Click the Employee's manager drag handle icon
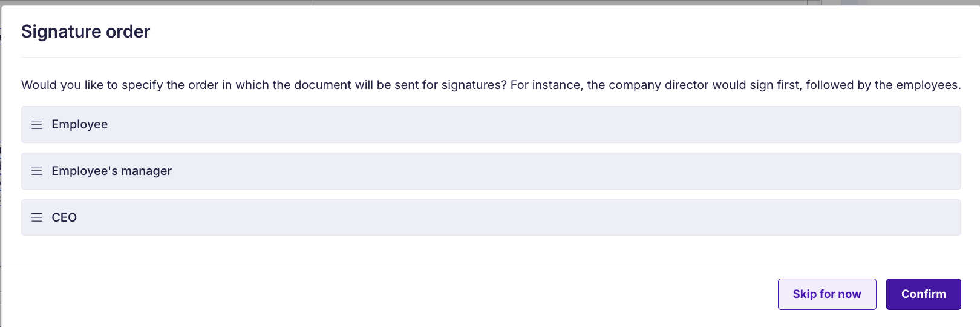Image resolution: width=980 pixels, height=327 pixels. click(x=37, y=171)
